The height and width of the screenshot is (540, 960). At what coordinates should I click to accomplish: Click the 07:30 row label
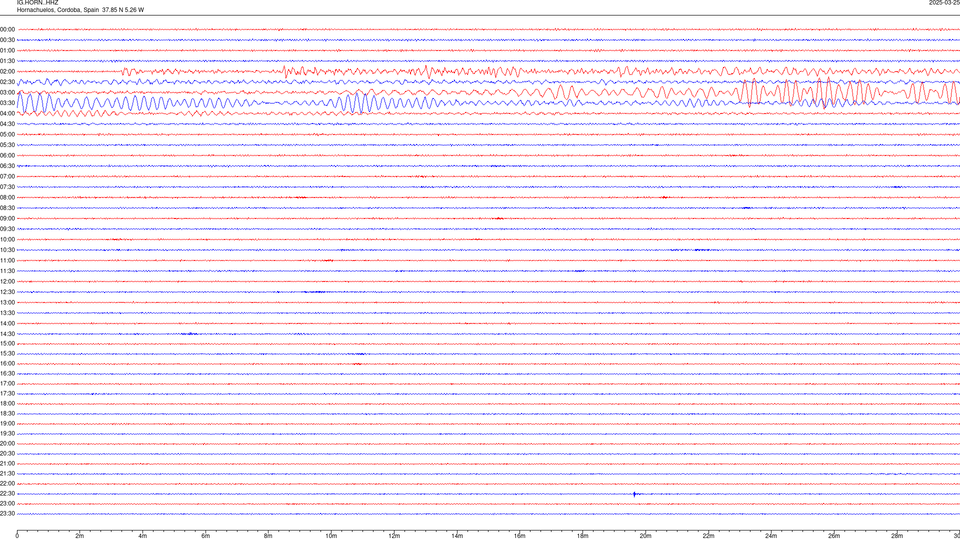pyautogui.click(x=7, y=187)
